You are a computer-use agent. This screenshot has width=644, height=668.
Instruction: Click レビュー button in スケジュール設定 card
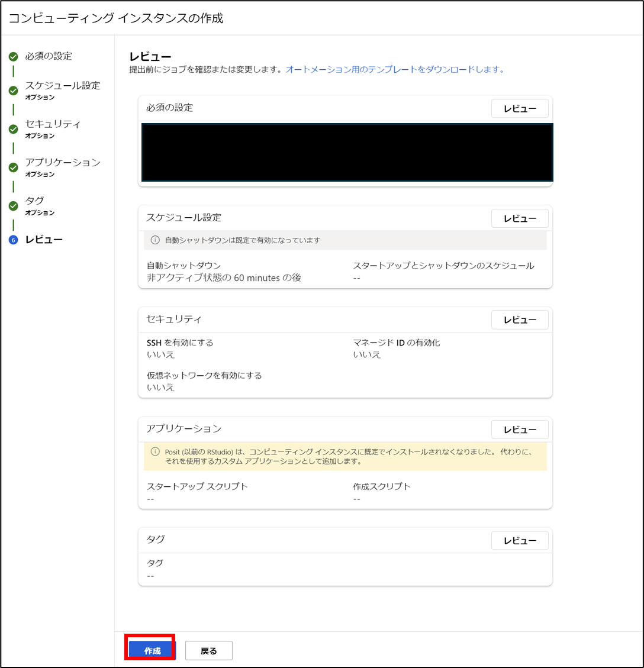click(520, 218)
